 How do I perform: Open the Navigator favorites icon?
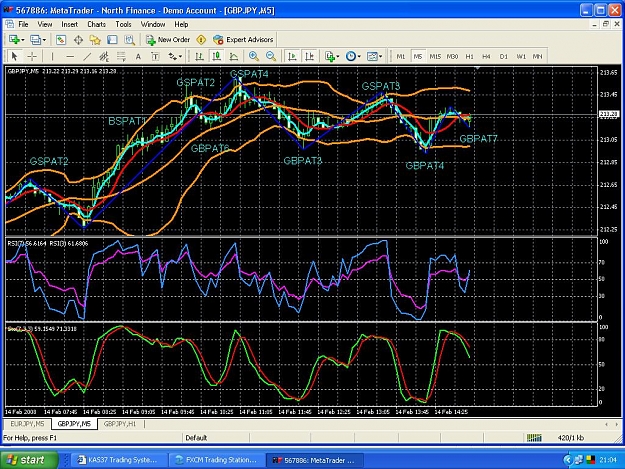click(x=95, y=39)
